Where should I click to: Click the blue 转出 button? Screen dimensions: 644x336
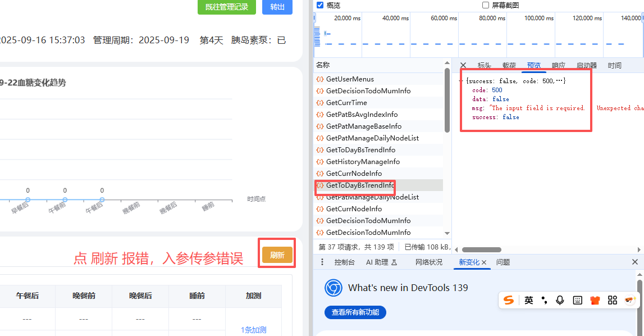click(277, 7)
